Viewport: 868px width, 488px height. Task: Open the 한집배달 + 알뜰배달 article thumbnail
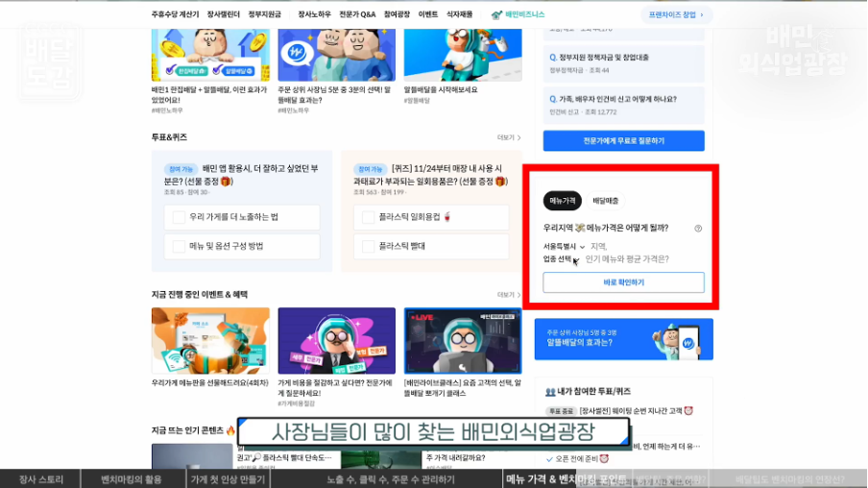[x=210, y=55]
